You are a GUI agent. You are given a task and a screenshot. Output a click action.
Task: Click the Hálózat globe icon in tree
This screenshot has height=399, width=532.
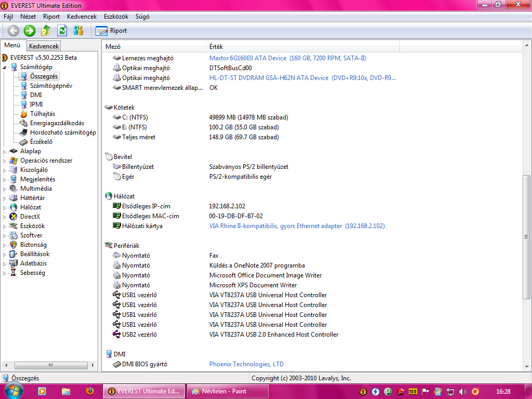point(14,207)
